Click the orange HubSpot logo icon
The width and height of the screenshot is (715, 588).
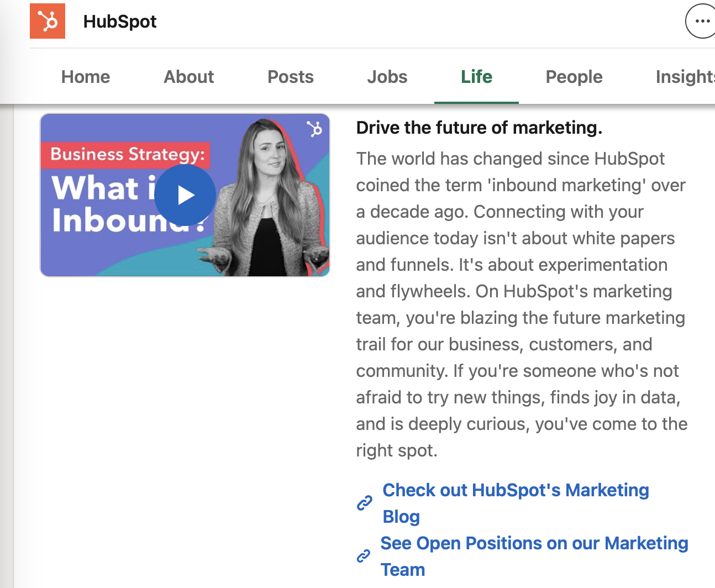pyautogui.click(x=48, y=21)
